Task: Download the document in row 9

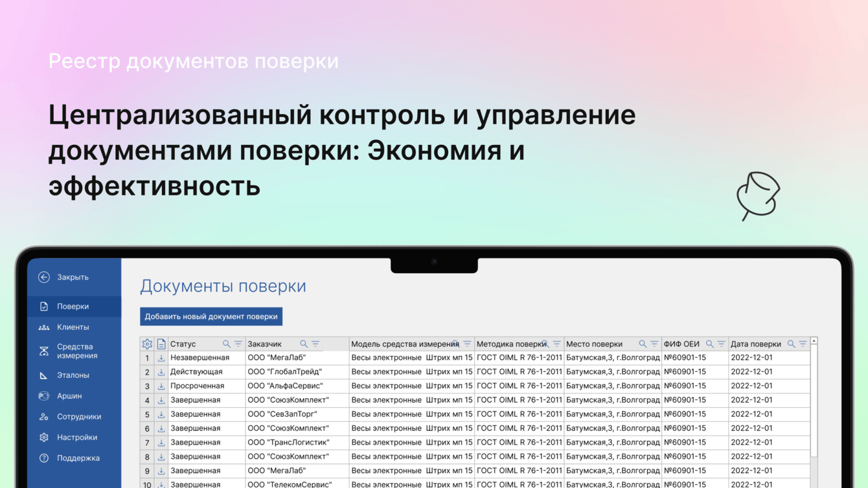Action: pos(161,471)
